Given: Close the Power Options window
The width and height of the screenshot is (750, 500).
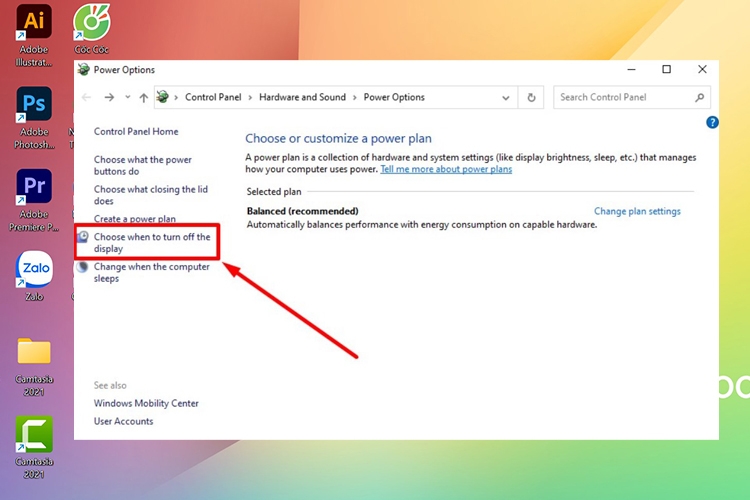Looking at the screenshot, I should [x=702, y=69].
